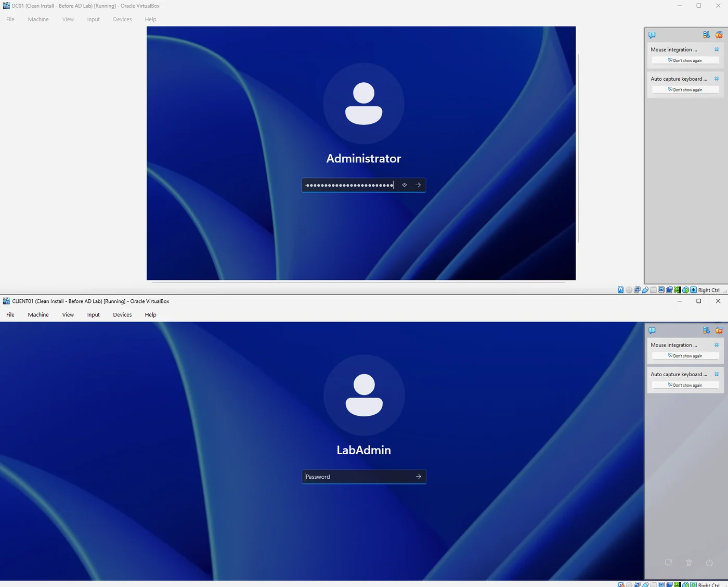Open notification center icon in CLIENT01 window
Viewport: 728px width, 587px height.
coord(652,330)
